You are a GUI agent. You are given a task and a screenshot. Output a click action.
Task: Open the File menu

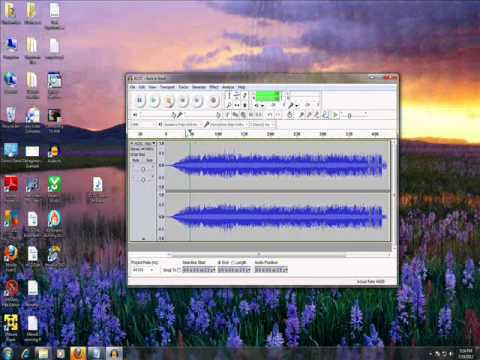pos(132,87)
